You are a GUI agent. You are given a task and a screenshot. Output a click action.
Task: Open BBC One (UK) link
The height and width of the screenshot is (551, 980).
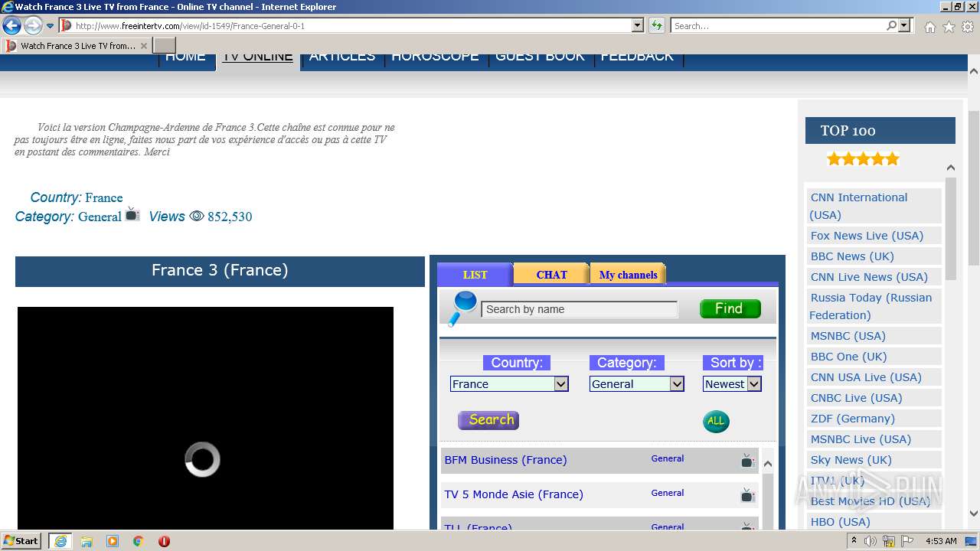pyautogui.click(x=848, y=357)
